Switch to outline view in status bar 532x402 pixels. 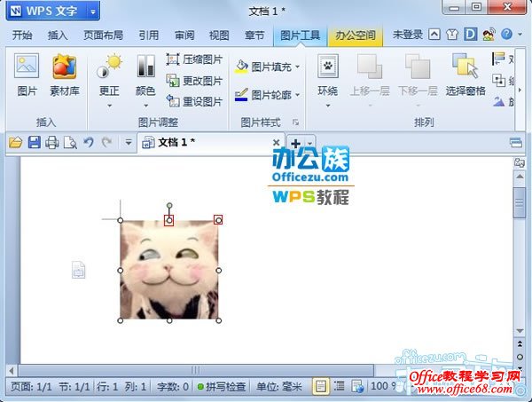pyautogui.click(x=339, y=386)
